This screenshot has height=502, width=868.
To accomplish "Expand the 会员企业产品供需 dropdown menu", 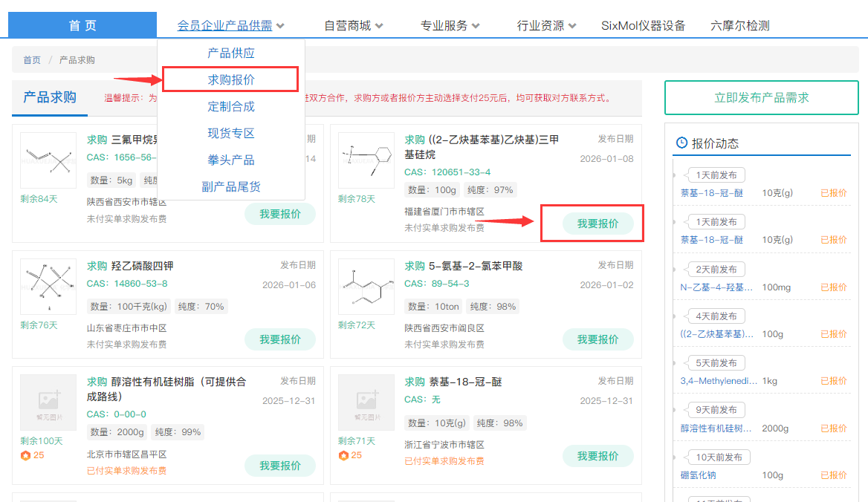I will 230,25.
